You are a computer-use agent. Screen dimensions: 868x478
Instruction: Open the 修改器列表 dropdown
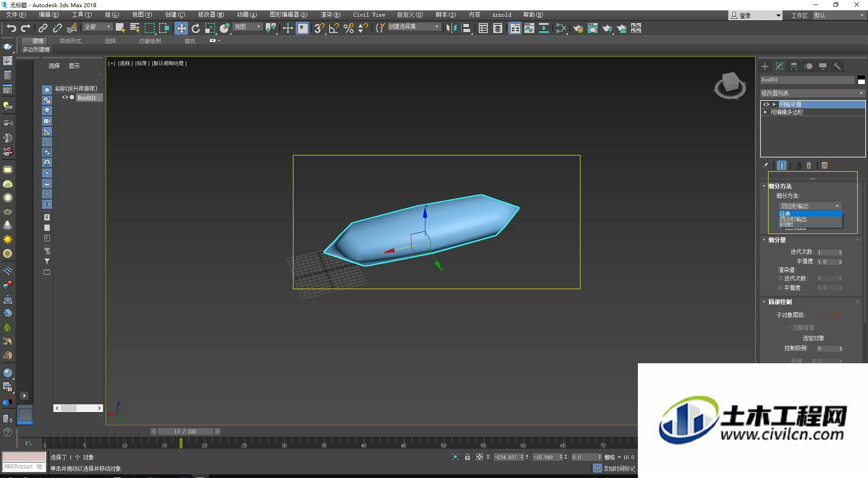pyautogui.click(x=813, y=93)
